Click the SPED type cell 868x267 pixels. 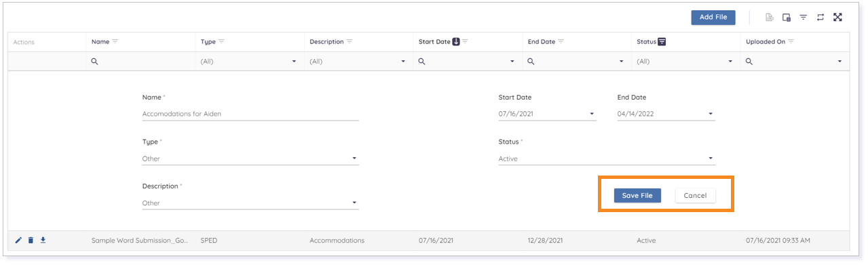point(208,241)
